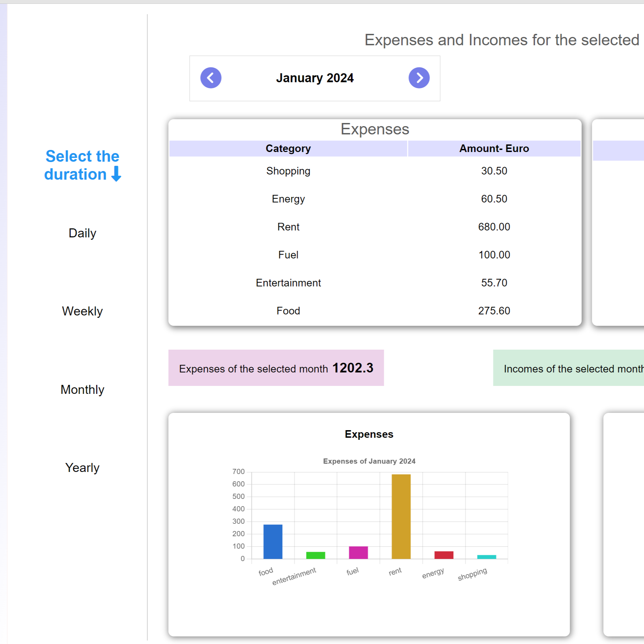Click the blue downward arrow beside duration heading
The image size is (644, 644).
tap(115, 174)
